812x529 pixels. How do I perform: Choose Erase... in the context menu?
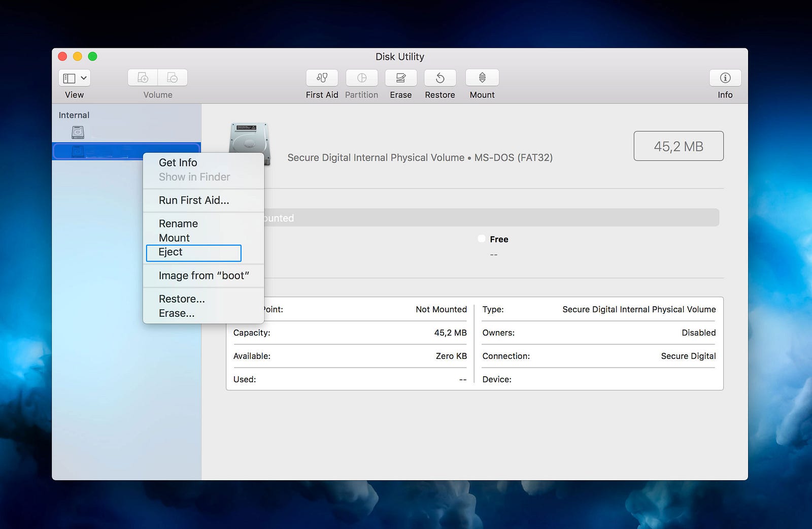(177, 313)
